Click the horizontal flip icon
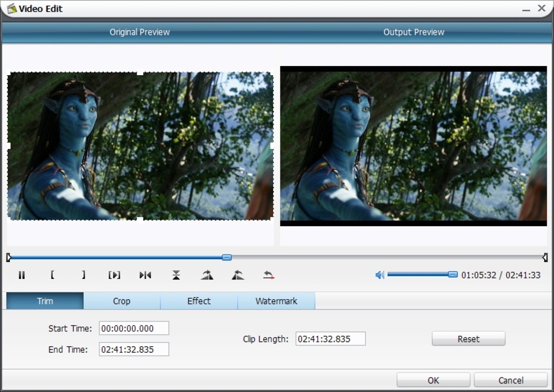Image resolution: width=554 pixels, height=392 pixels. tap(145, 275)
